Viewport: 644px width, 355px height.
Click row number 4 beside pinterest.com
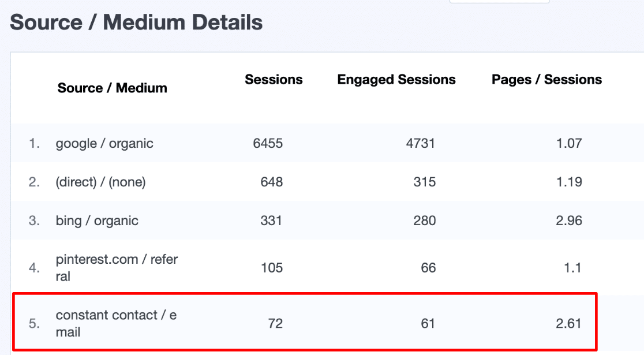tap(35, 267)
